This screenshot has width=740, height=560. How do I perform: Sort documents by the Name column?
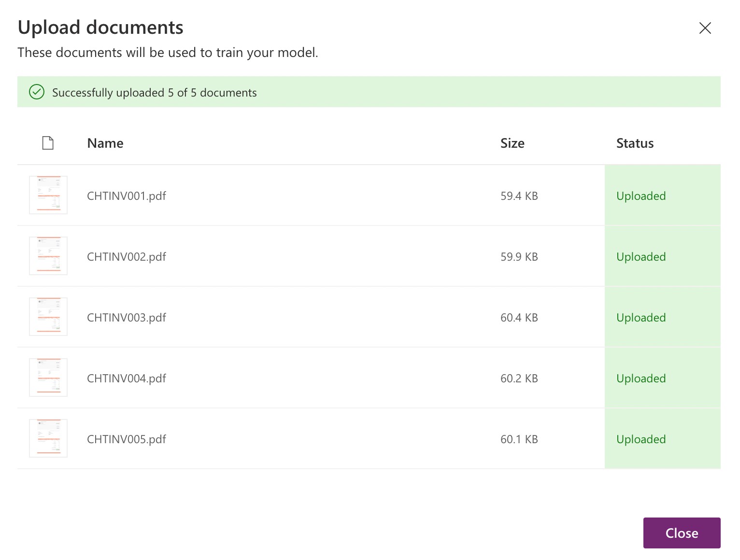click(105, 143)
